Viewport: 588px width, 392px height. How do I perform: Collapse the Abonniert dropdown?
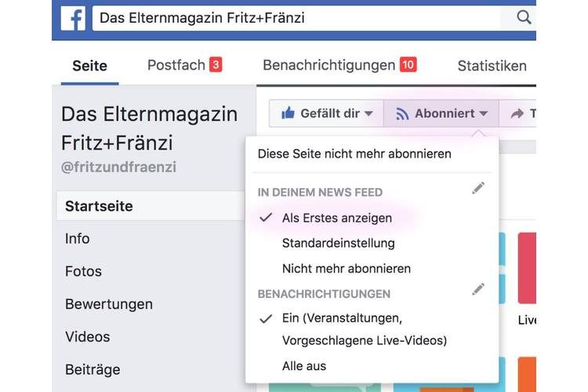point(441,113)
